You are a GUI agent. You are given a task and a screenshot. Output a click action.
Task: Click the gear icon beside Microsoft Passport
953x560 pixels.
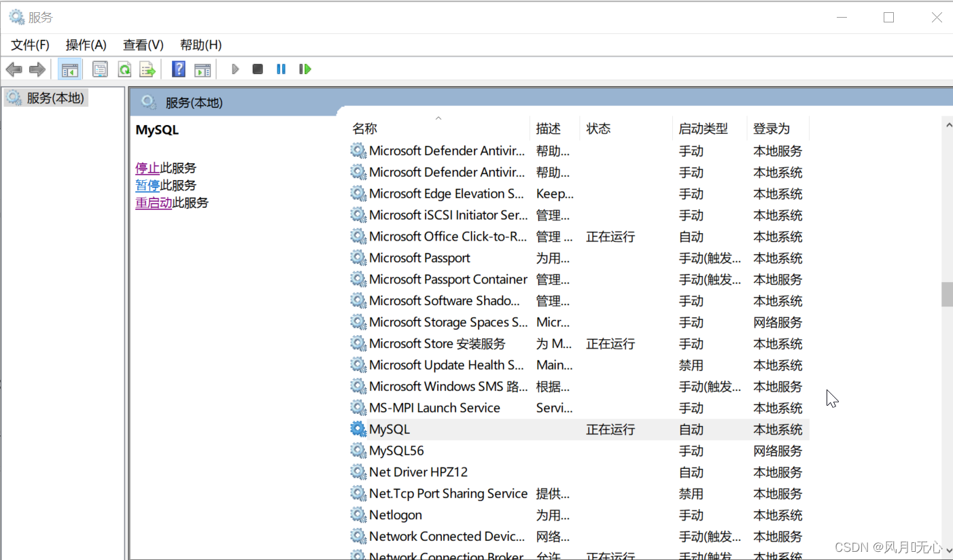358,258
